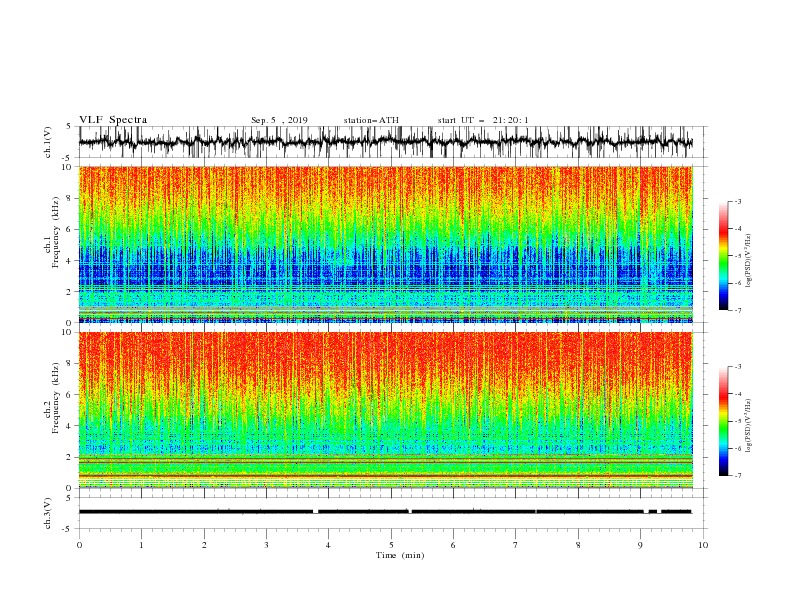Click the ch.1 spectrogram panel
792x612 pixels.
point(385,244)
